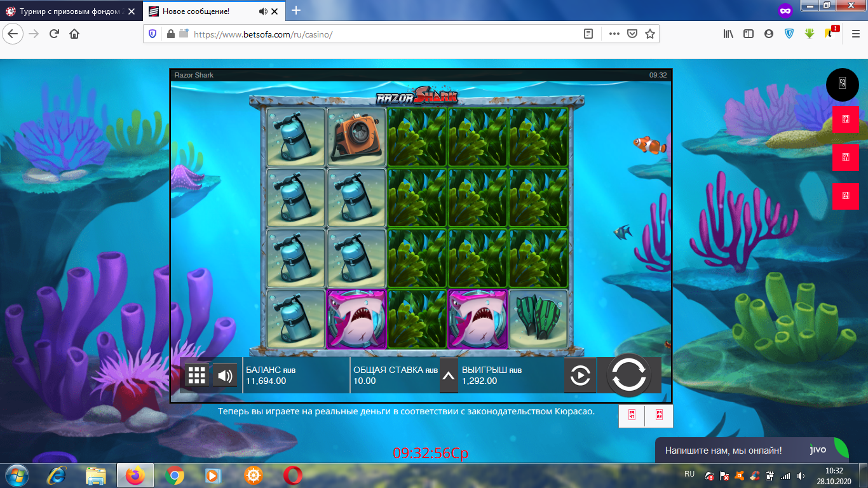The width and height of the screenshot is (868, 488).
Task: Open the media player taskbar icon
Action: click(214, 475)
